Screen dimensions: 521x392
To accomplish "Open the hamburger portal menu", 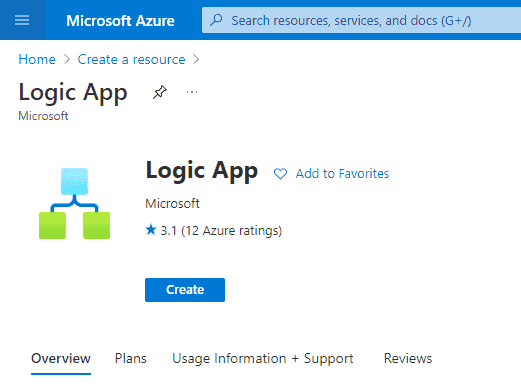I will click(22, 20).
